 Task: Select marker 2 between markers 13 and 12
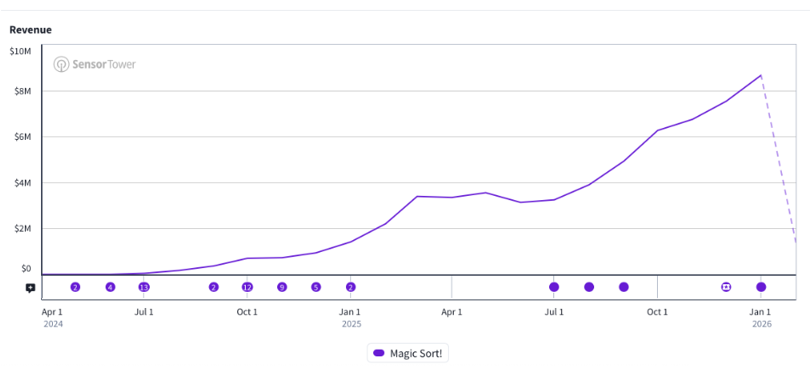click(x=213, y=287)
